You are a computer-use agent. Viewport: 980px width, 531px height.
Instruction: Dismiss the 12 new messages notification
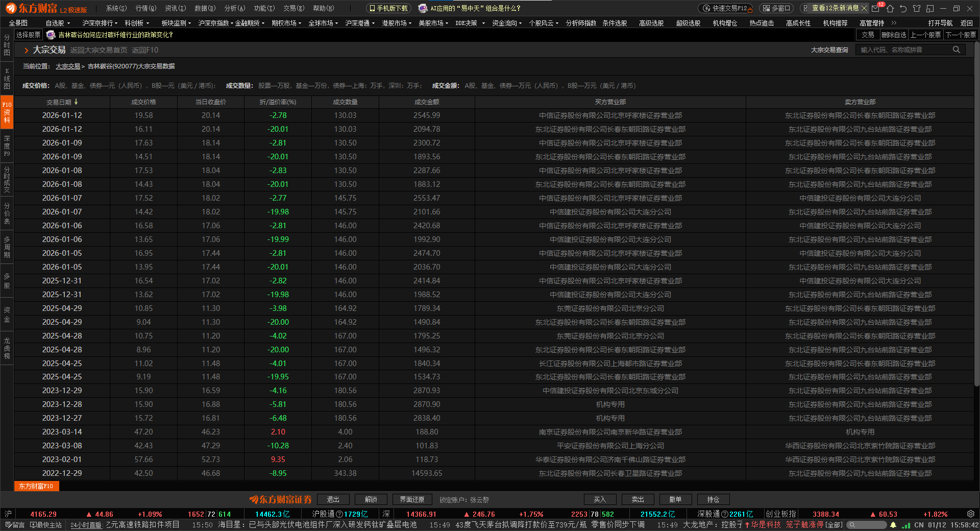(864, 8)
